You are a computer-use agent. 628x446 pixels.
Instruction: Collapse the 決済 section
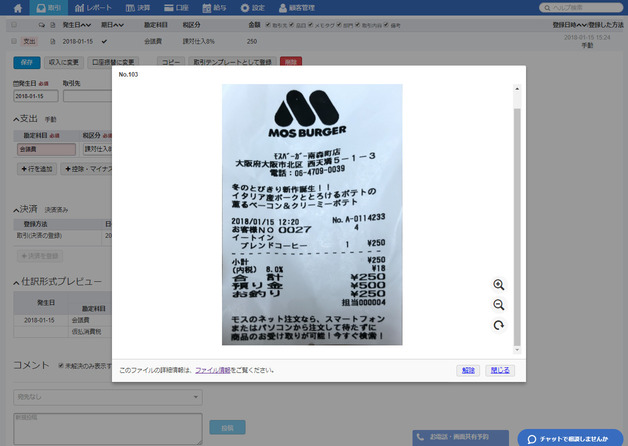pyautogui.click(x=16, y=210)
